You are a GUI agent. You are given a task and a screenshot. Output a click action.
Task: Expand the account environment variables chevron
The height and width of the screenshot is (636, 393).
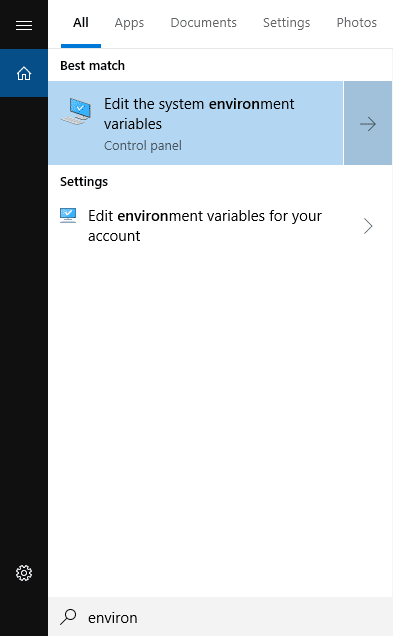coord(368,226)
